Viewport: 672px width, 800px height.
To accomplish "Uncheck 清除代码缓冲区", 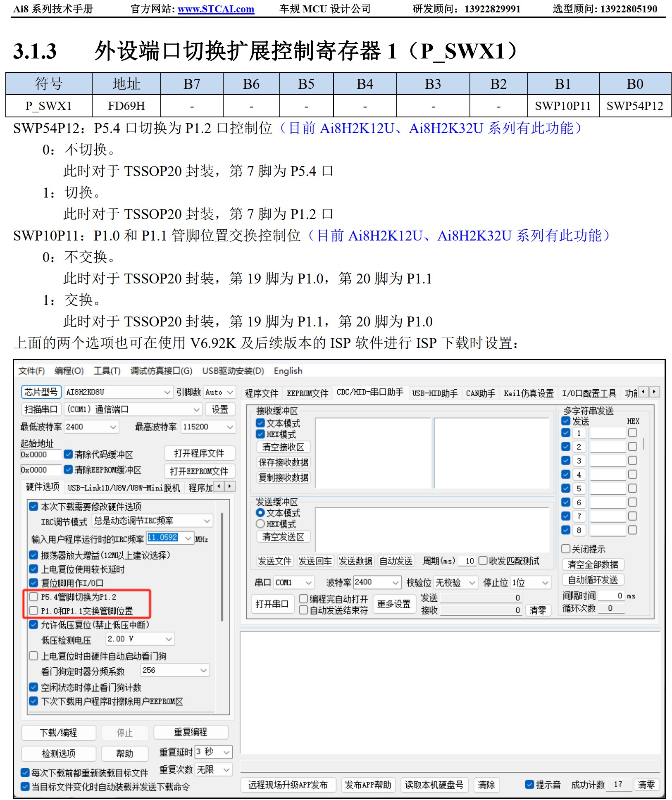I will pos(68,454).
